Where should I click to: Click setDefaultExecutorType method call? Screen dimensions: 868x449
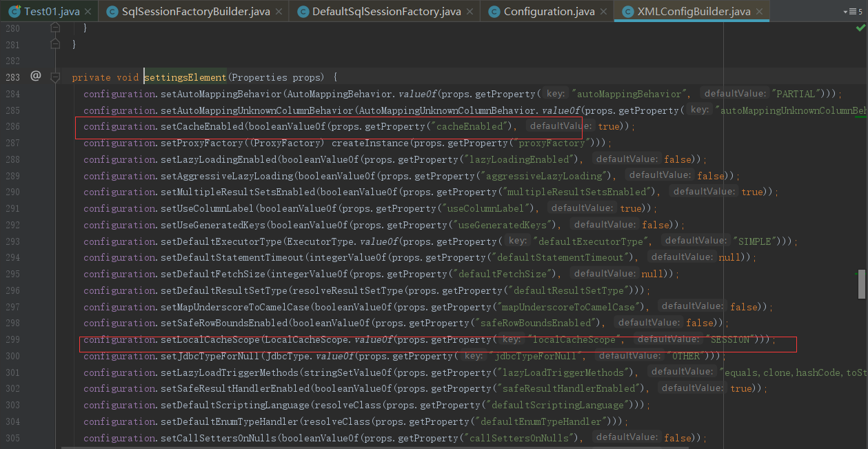(221, 241)
